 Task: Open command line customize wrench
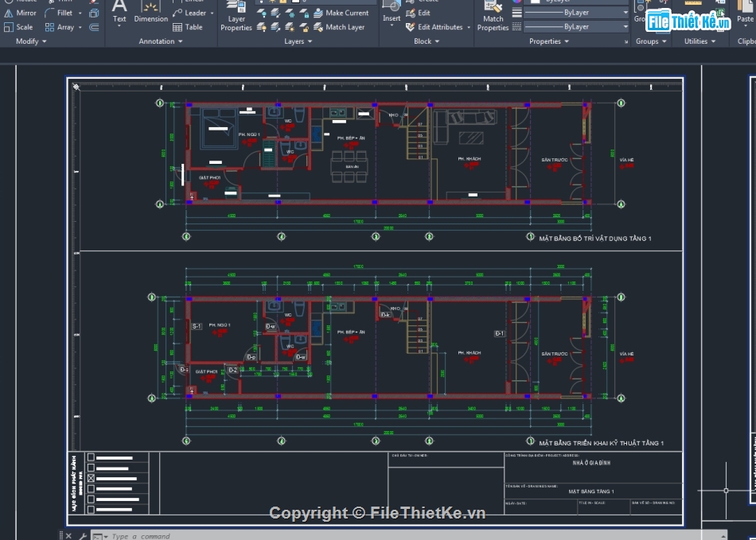point(82,536)
